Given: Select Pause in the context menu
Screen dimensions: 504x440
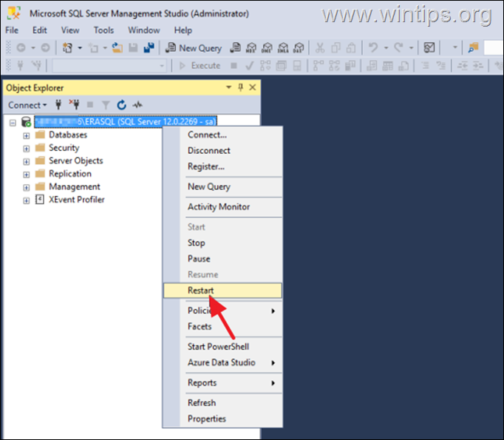Looking at the screenshot, I should 222,259.
